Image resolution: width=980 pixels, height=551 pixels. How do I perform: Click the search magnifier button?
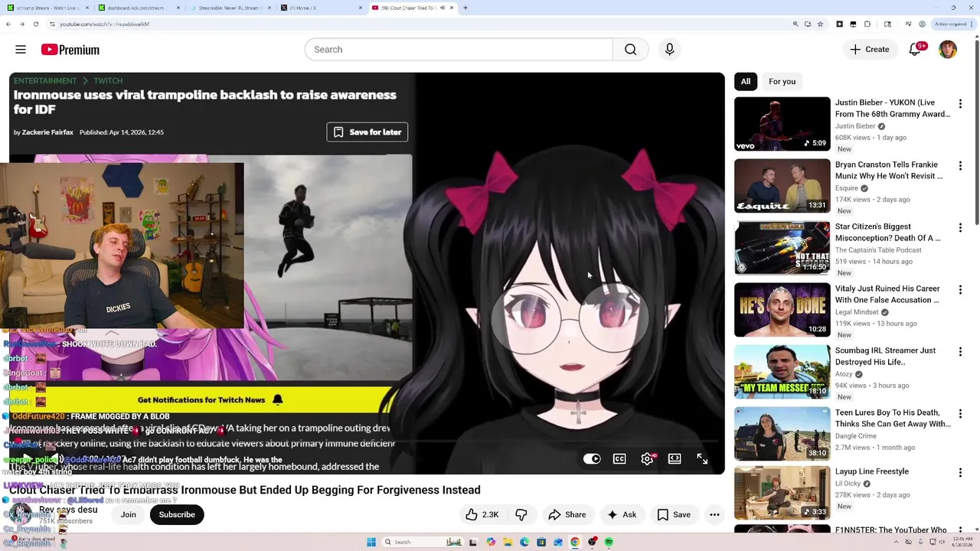pyautogui.click(x=630, y=49)
